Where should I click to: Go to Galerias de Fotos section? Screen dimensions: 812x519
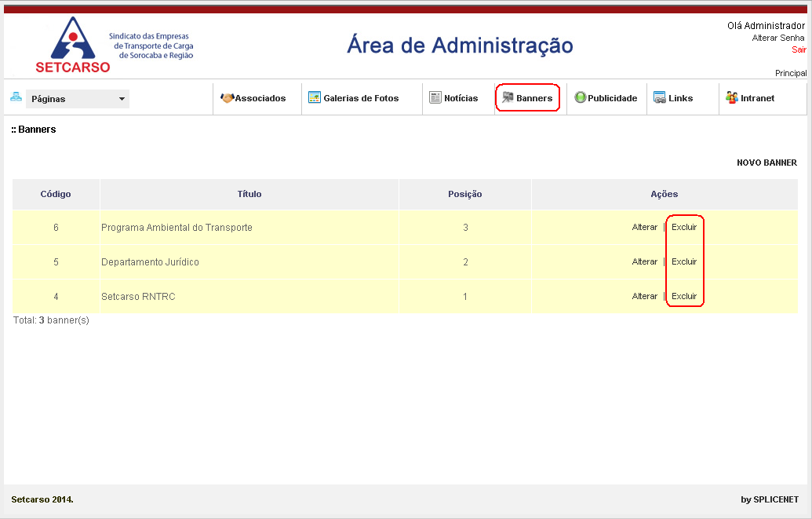(x=361, y=98)
